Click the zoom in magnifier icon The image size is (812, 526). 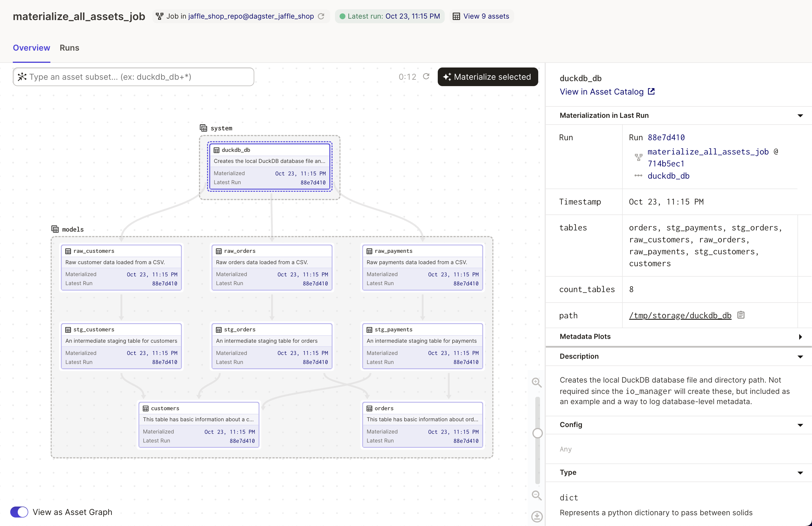coord(537,383)
